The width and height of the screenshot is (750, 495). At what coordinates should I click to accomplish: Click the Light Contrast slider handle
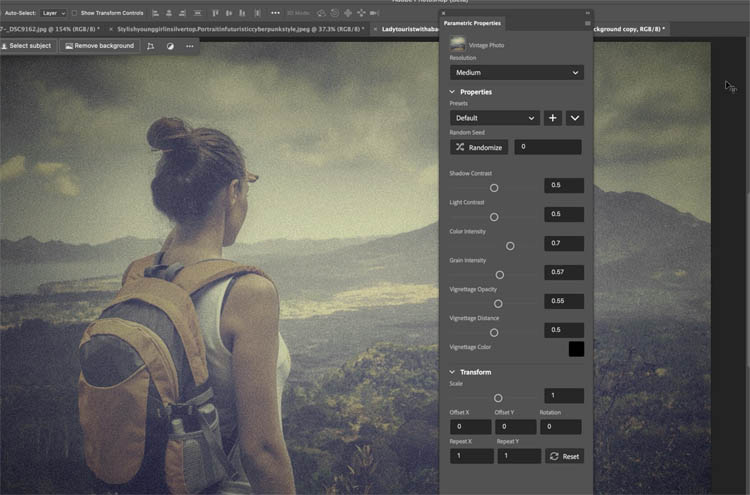[x=494, y=217]
